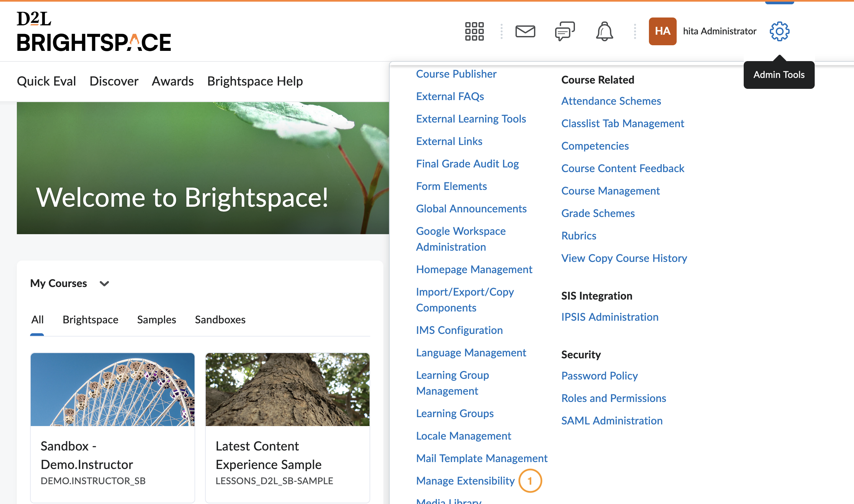Open the Form Elements link

(x=451, y=186)
